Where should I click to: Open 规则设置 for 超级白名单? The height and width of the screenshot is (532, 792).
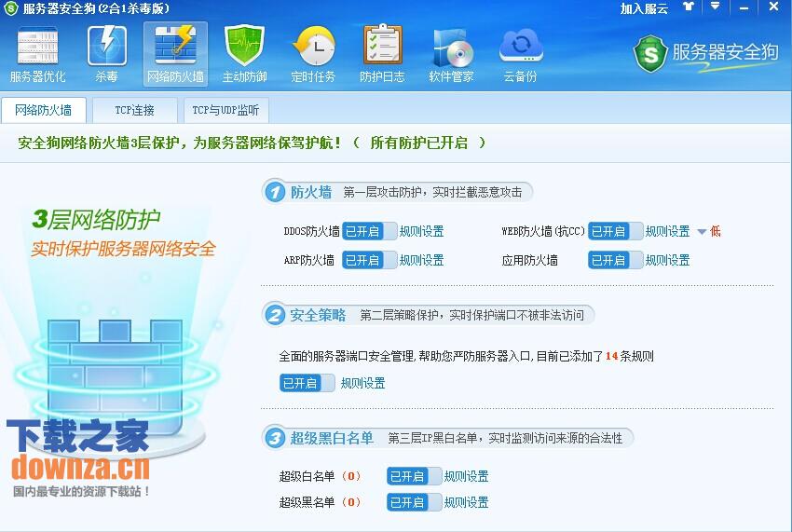pyautogui.click(x=466, y=476)
